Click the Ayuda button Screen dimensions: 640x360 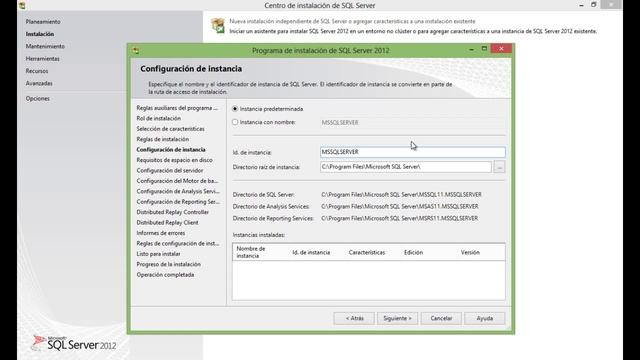(485, 318)
